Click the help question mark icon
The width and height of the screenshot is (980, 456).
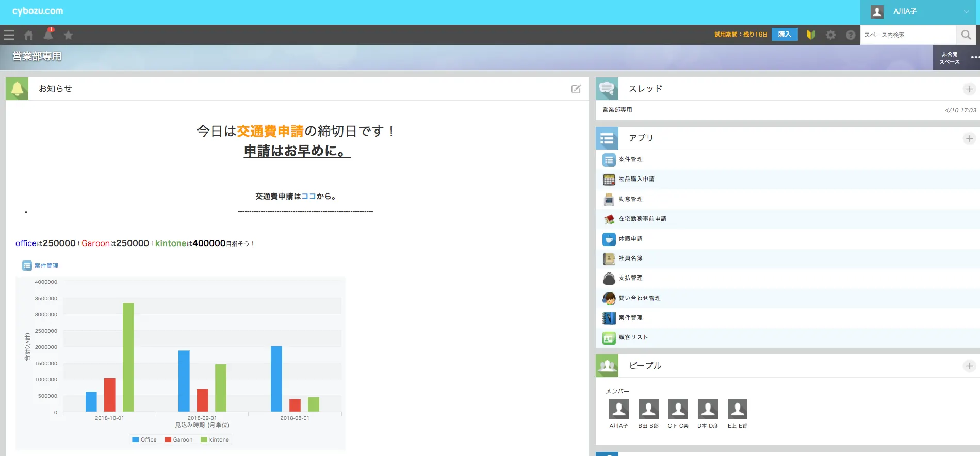[851, 35]
